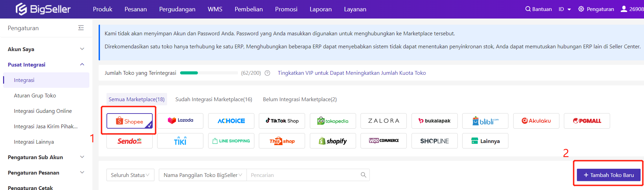Select the Shopify marketplace tile
Viewport: 644px width, 190px height.
coord(333,141)
